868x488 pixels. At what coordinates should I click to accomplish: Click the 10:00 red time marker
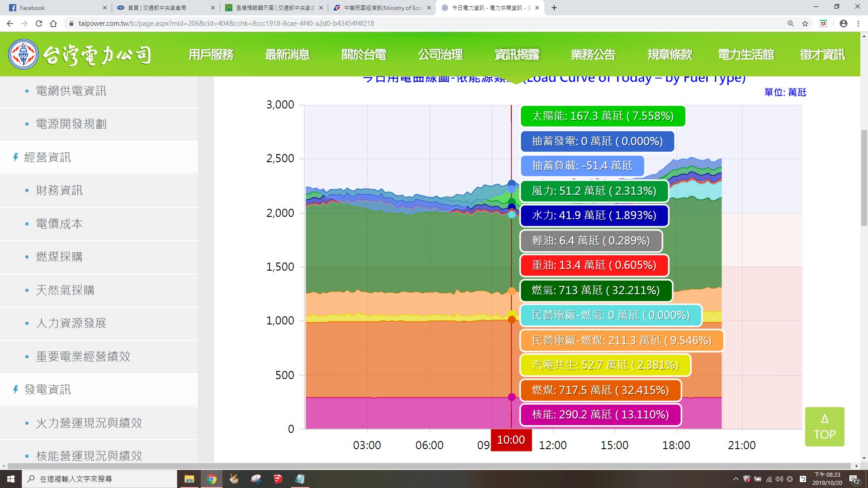(x=511, y=440)
